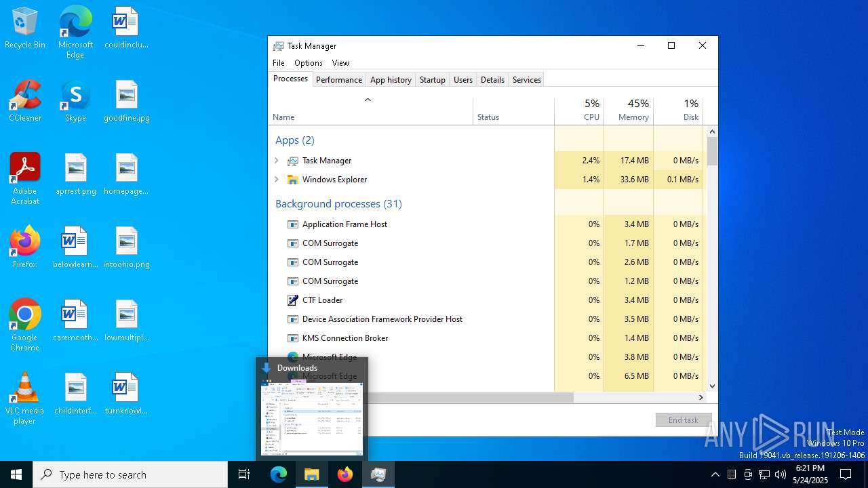
Task: Select the homepage... image file
Action: tap(126, 174)
